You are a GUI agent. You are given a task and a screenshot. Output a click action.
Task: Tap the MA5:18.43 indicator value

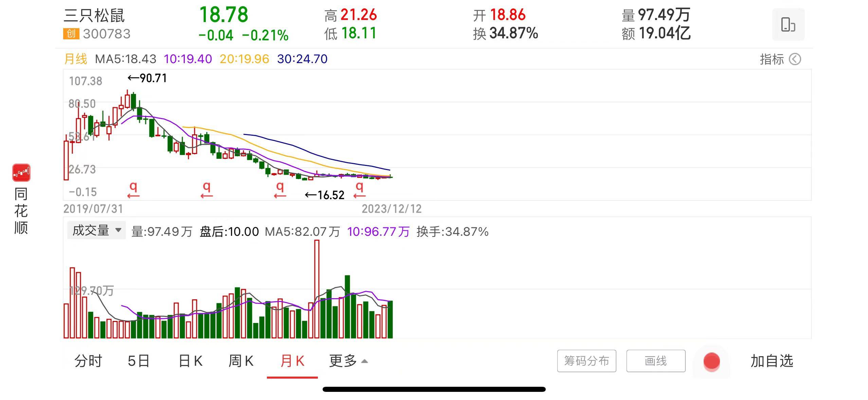point(126,59)
